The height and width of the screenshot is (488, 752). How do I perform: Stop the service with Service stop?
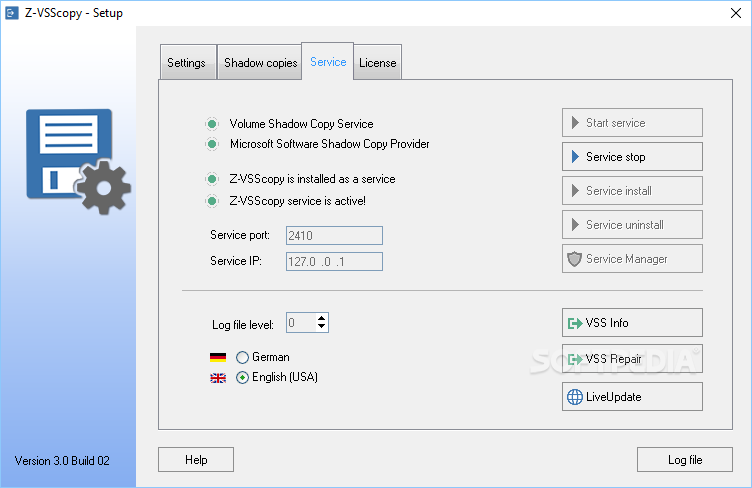coord(632,157)
